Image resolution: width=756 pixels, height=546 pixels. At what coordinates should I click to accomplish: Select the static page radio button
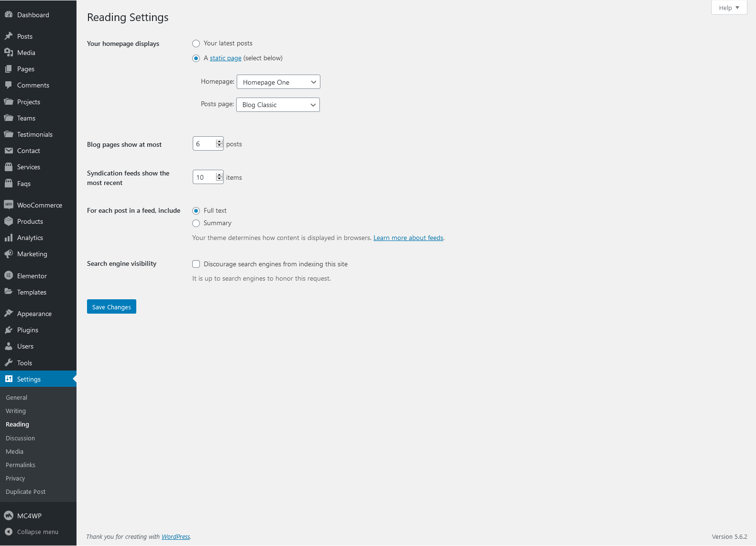[x=196, y=58]
